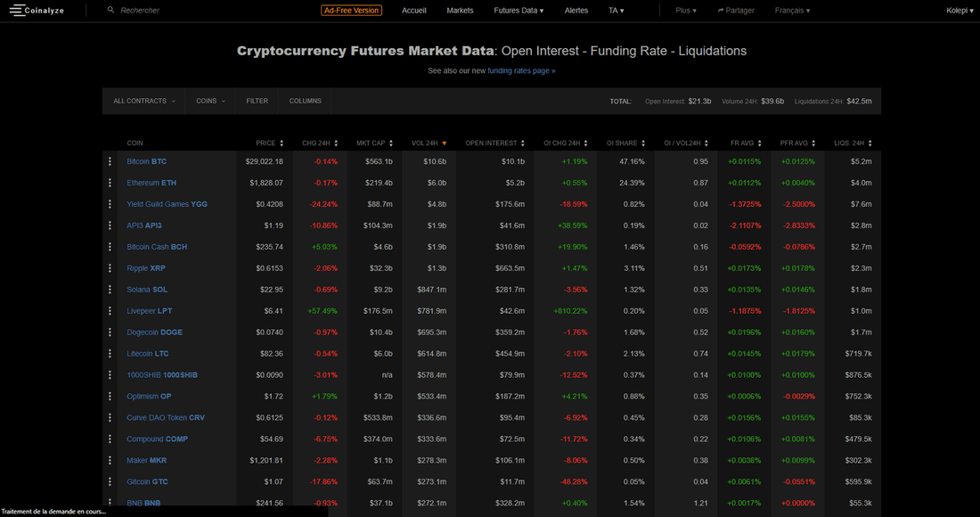This screenshot has height=517, width=980.
Task: Open row options for Bitcoin BTC
Action: [110, 161]
